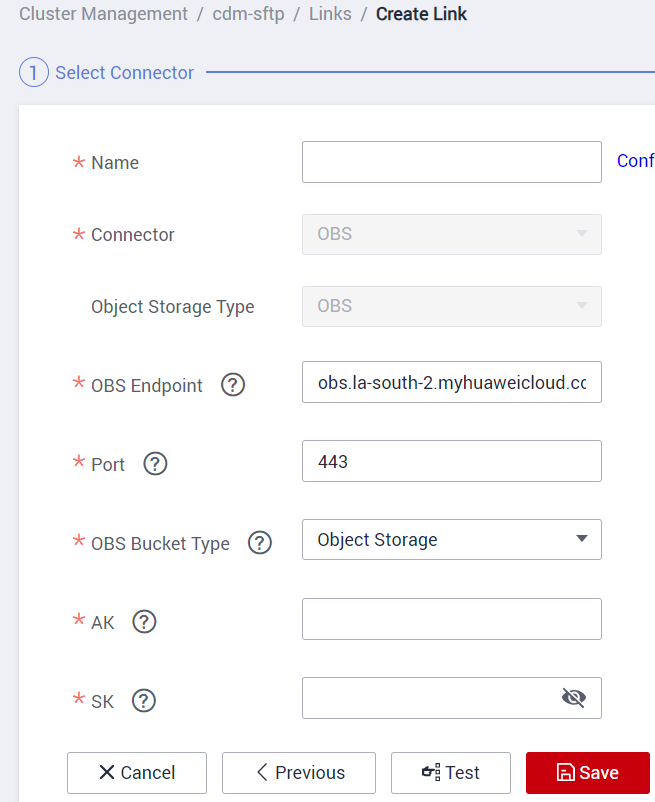
Task: Click the disabled Connector dropdown
Action: pos(452,234)
